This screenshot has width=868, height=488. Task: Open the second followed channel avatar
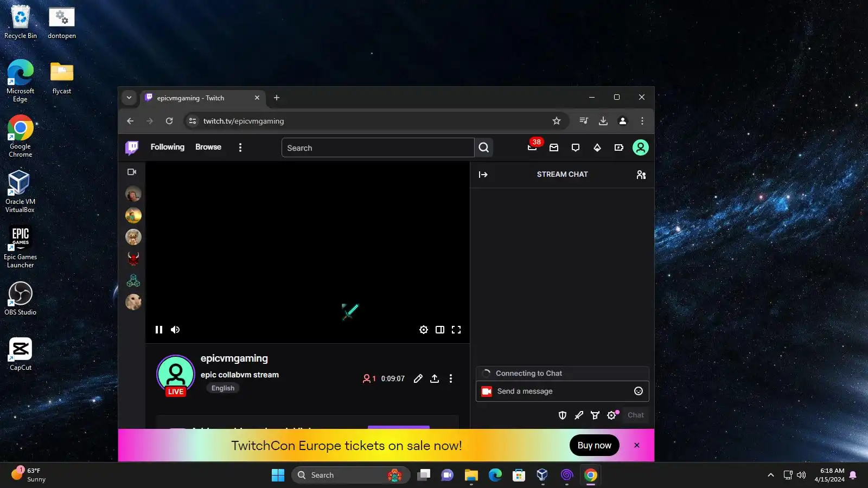pyautogui.click(x=133, y=215)
